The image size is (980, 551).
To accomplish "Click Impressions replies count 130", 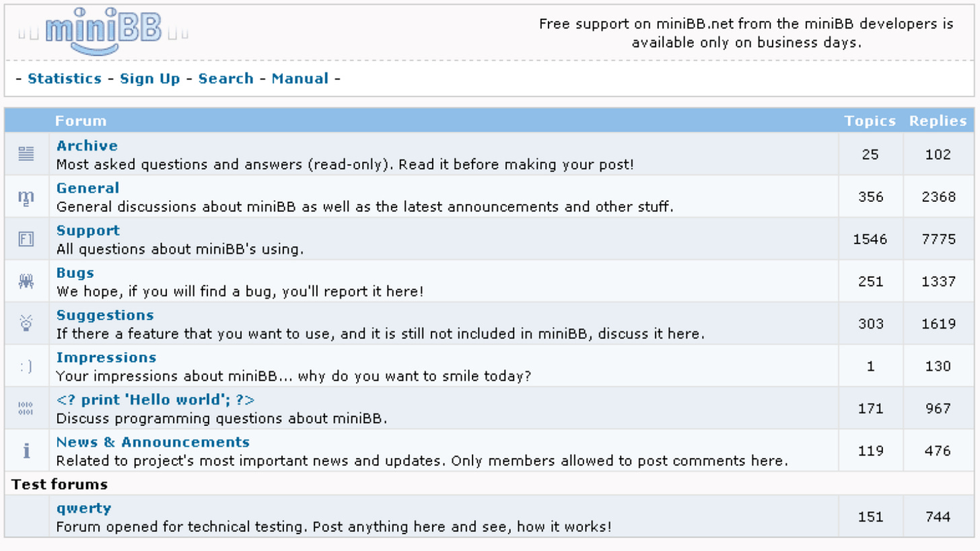I will (938, 366).
